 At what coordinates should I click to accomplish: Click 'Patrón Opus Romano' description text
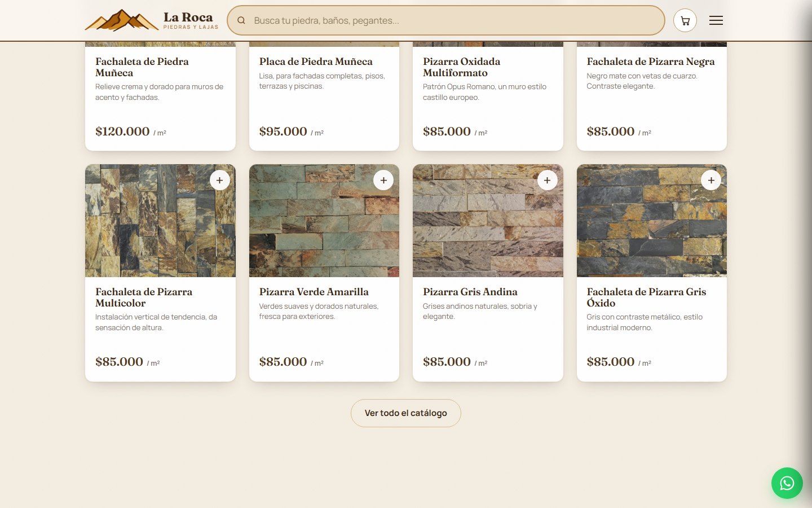coord(484,92)
